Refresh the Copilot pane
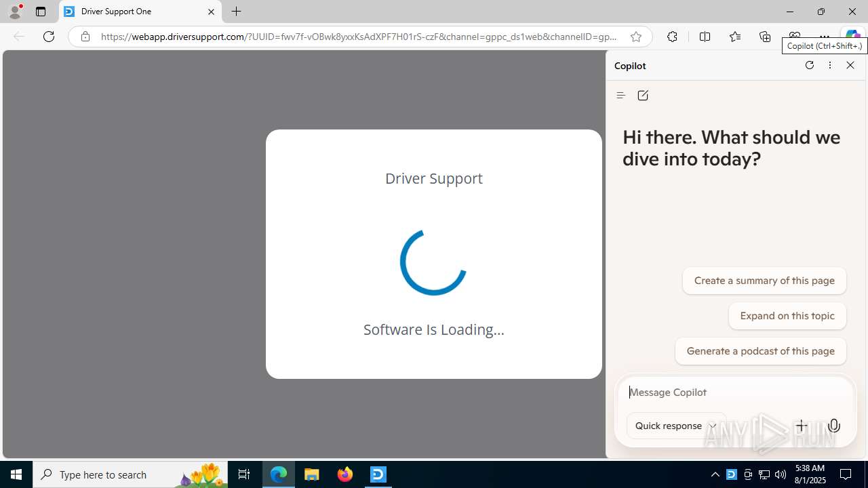Screen dimensions: 868x488 click(x=809, y=65)
